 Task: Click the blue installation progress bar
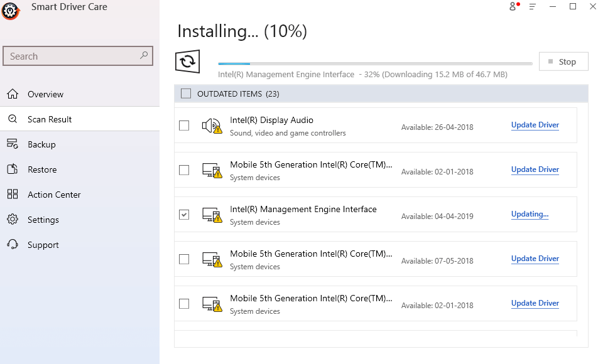pos(232,63)
